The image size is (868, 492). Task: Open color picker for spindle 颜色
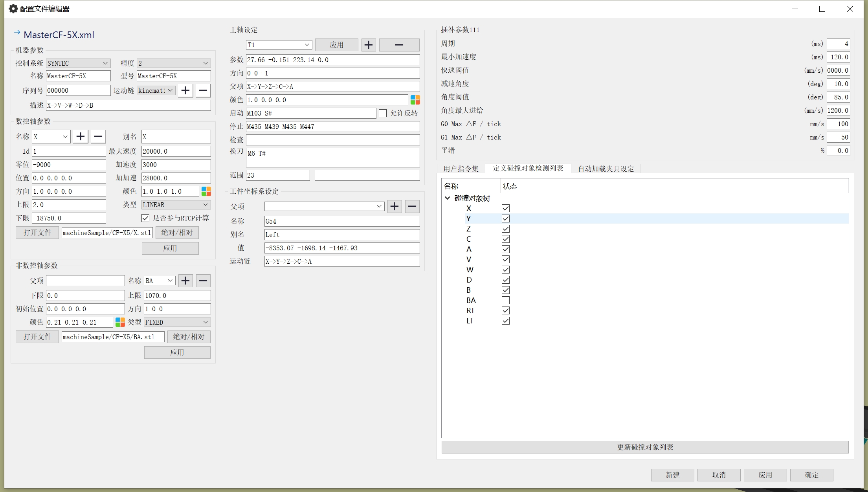pos(415,100)
